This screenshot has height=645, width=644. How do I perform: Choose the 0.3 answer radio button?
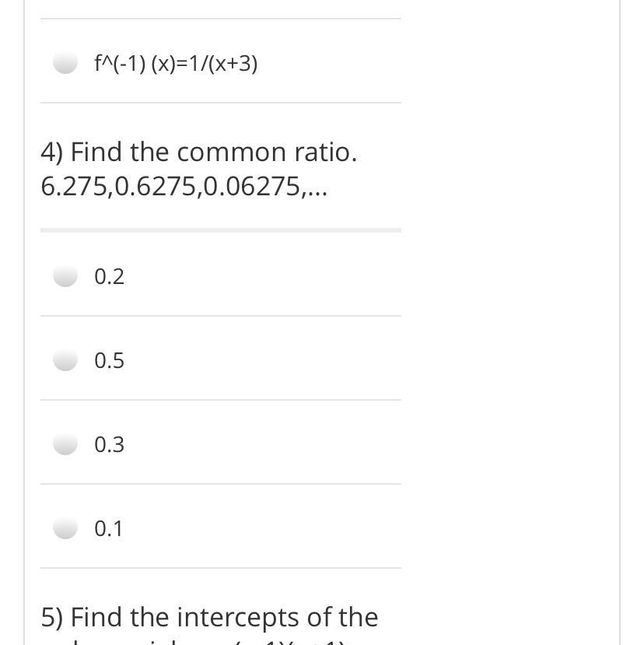point(65,444)
